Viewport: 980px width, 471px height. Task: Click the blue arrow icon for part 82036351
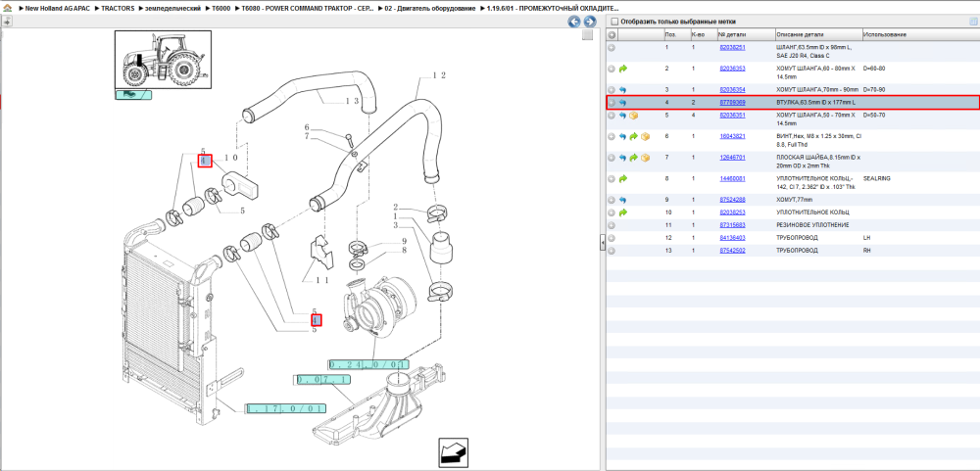coord(623,116)
